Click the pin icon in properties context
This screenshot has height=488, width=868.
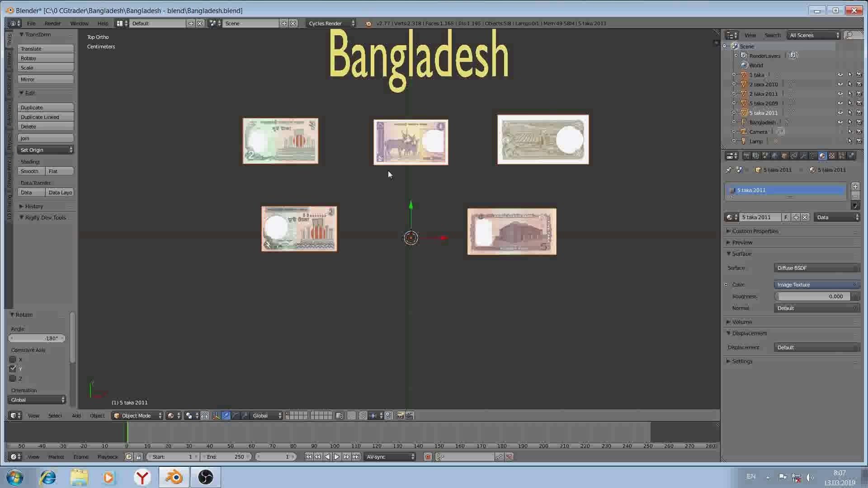tap(728, 170)
